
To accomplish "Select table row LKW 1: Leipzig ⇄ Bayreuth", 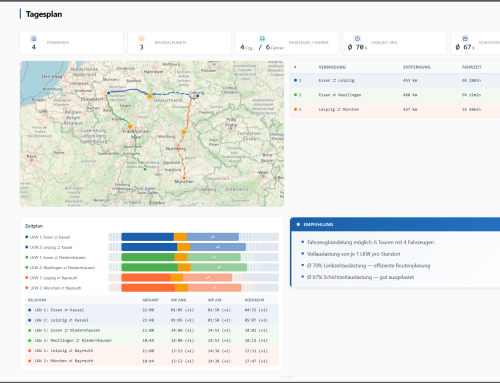I will 152,351.
